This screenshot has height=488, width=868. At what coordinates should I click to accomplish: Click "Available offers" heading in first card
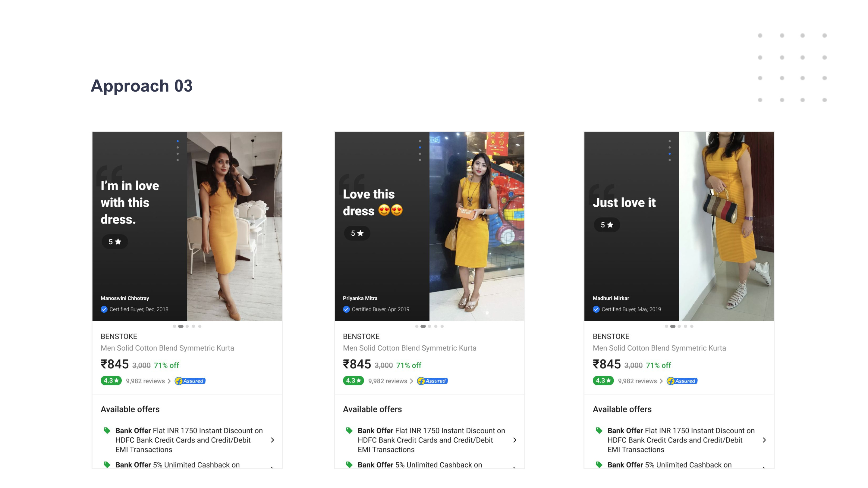pyautogui.click(x=130, y=409)
